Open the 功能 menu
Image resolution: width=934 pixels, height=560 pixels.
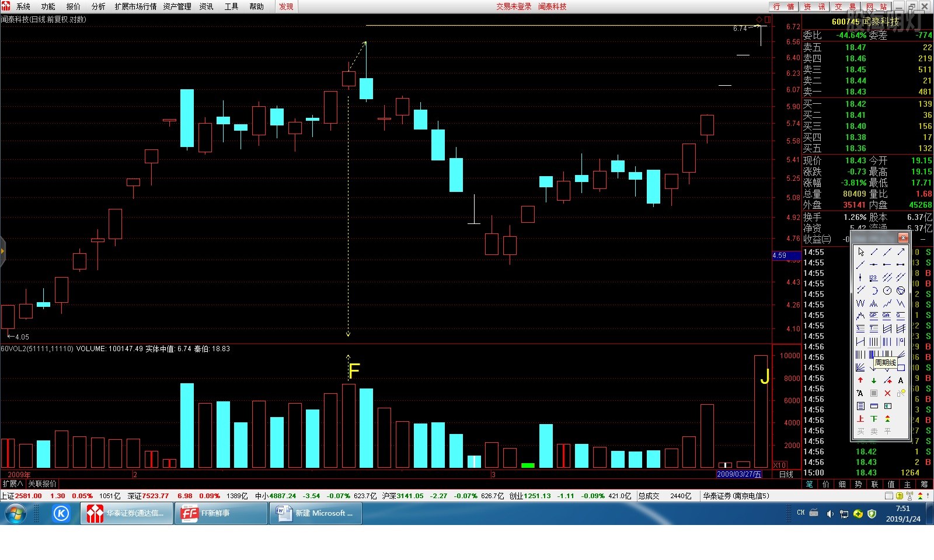(x=48, y=6)
